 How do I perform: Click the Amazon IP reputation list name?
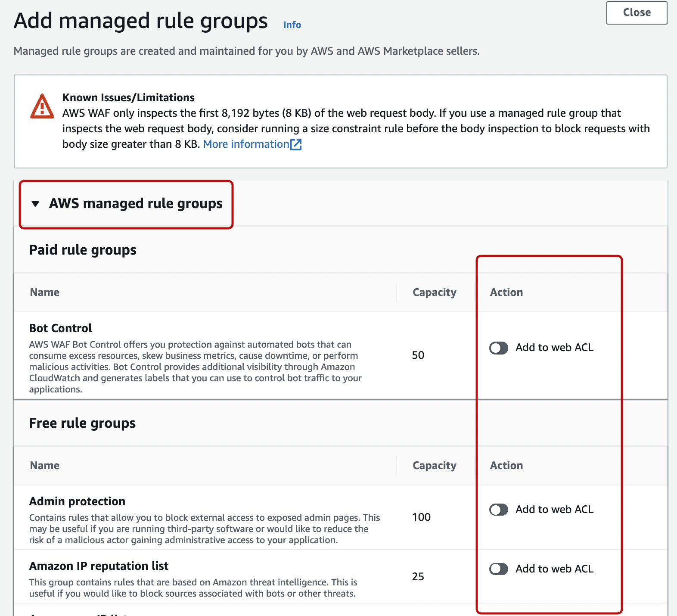(99, 566)
